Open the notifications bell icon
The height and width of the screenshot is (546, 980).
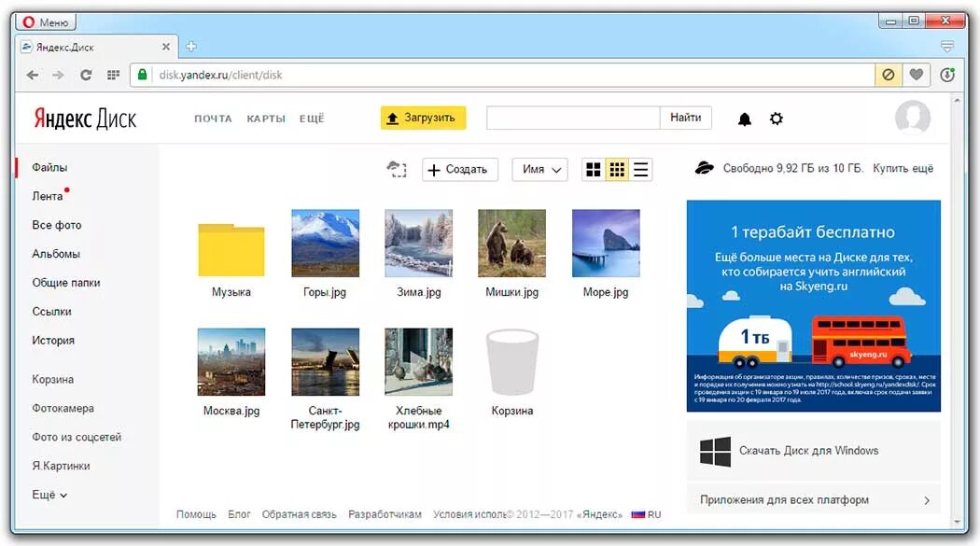(x=744, y=119)
